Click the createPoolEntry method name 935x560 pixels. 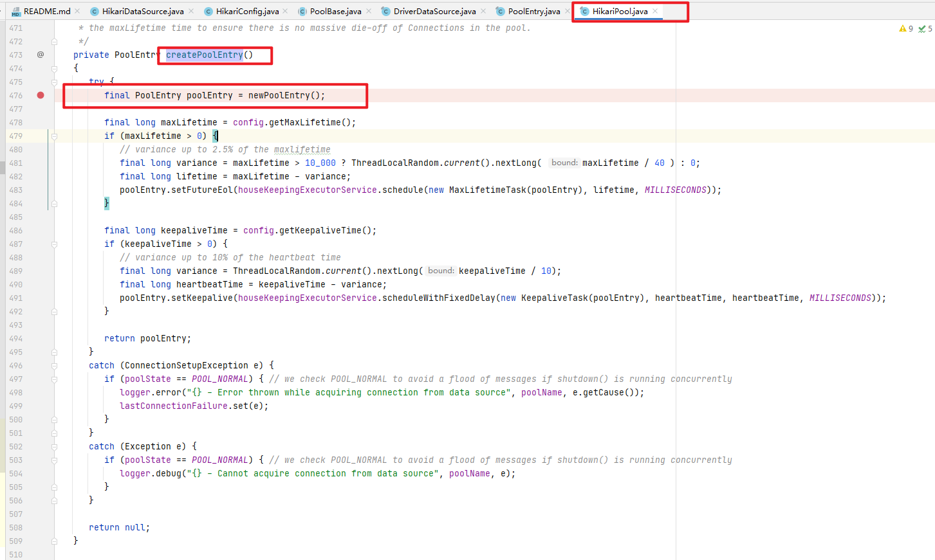[205, 55]
